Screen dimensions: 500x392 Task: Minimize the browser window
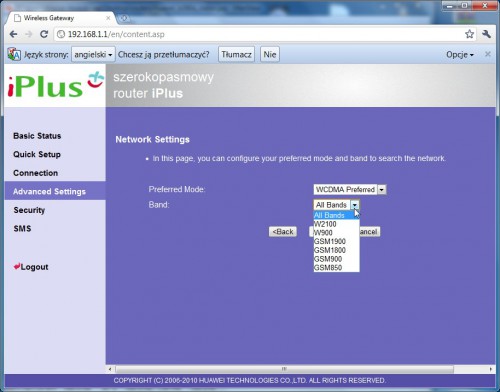(x=450, y=5)
